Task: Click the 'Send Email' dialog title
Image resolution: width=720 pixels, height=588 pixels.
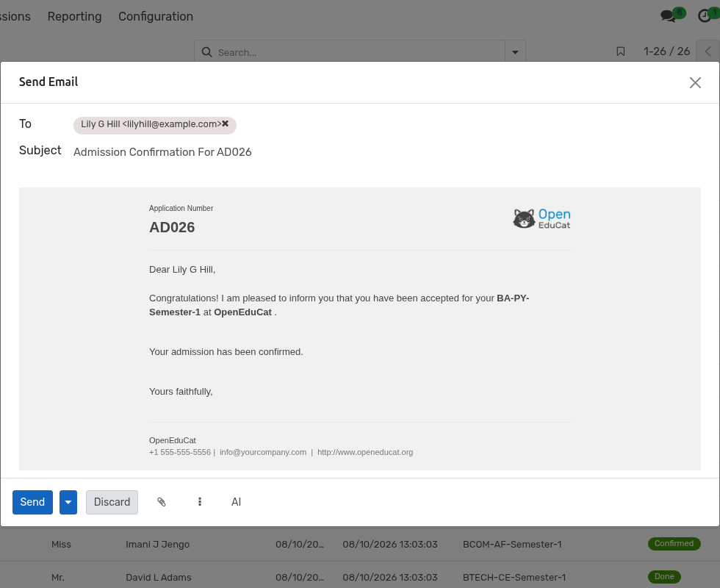Action: [x=48, y=82]
